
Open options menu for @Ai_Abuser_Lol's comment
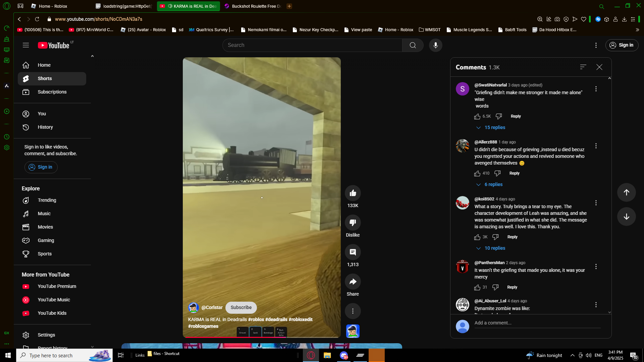click(x=596, y=305)
